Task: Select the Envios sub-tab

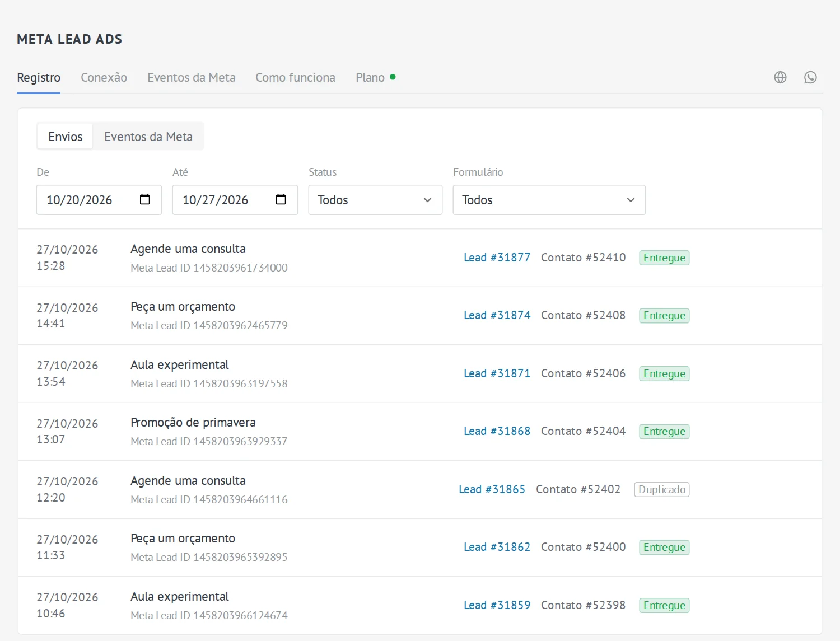Action: click(65, 137)
